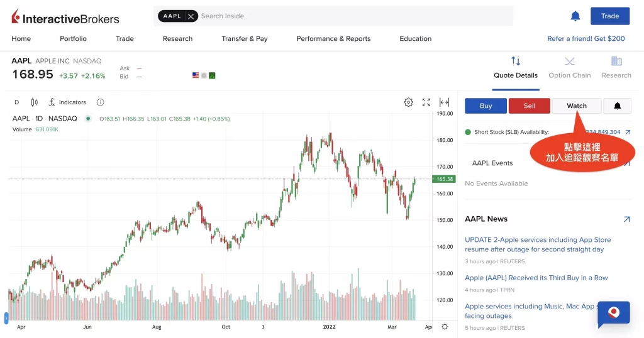The height and width of the screenshot is (338, 644).
Task: Open the Trade navigation menu
Action: [x=125, y=38]
